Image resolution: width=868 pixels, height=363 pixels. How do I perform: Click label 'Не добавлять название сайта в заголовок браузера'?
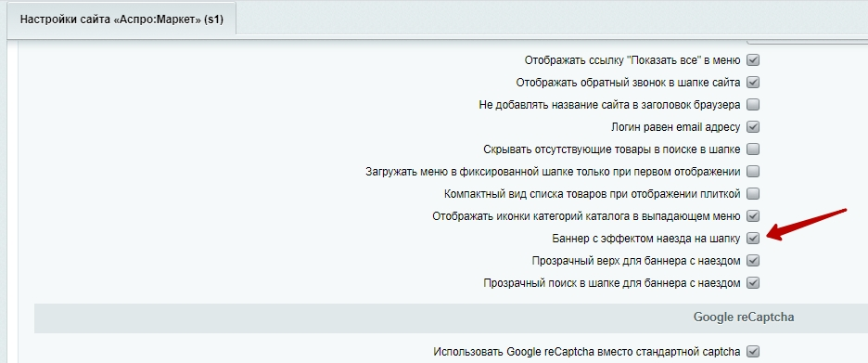pos(609,105)
